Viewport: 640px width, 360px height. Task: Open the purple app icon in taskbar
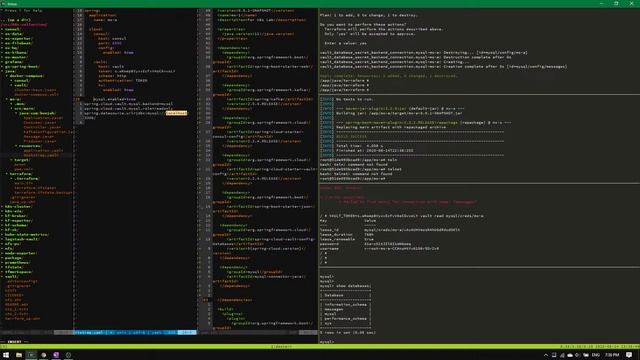click(x=56, y=355)
